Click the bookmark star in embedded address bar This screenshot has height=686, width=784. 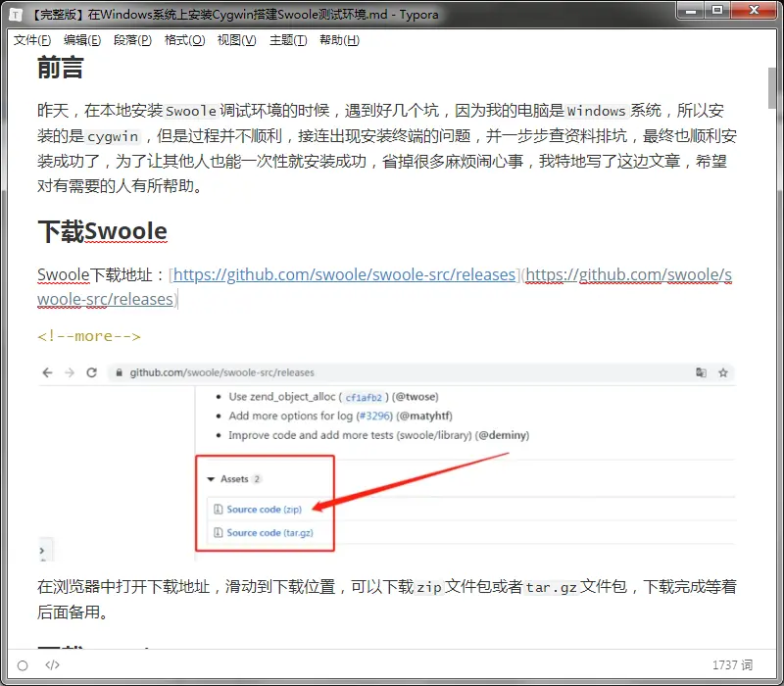(x=723, y=372)
